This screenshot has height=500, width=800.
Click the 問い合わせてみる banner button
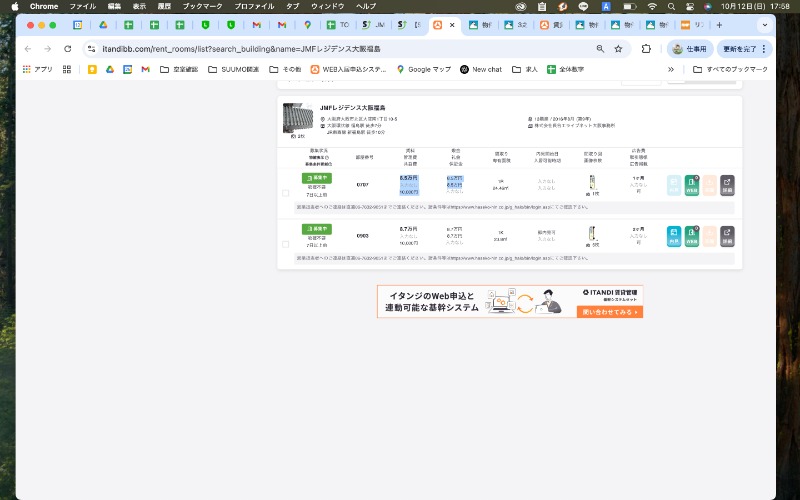[x=610, y=311]
